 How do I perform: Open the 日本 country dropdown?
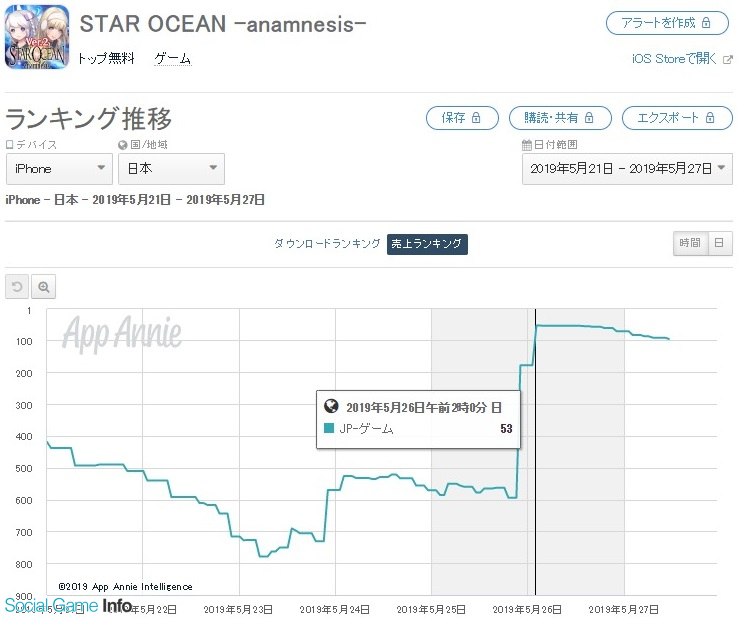click(x=171, y=169)
